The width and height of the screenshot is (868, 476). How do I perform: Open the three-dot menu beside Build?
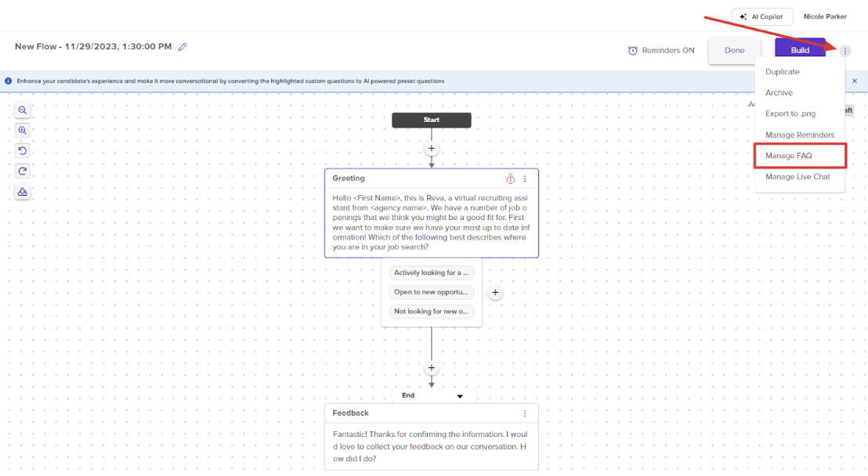point(844,50)
